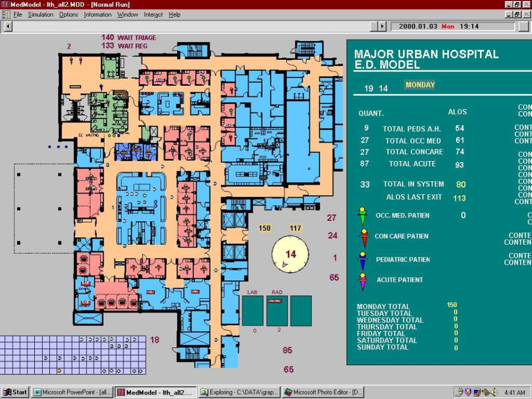The image size is (532, 399).
Task: Click the system tray clock 4:41 AM
Action: click(x=515, y=392)
